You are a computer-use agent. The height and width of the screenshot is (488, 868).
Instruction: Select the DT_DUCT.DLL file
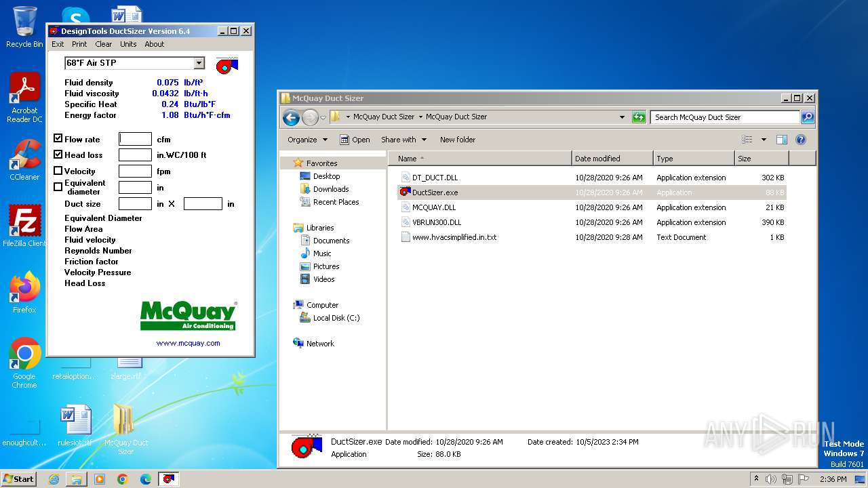click(435, 178)
